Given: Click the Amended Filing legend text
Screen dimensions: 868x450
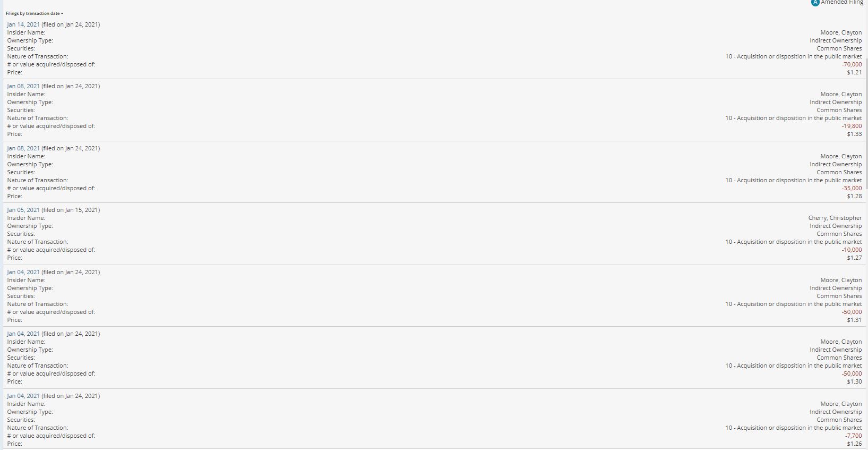Looking at the screenshot, I should click(x=842, y=3).
